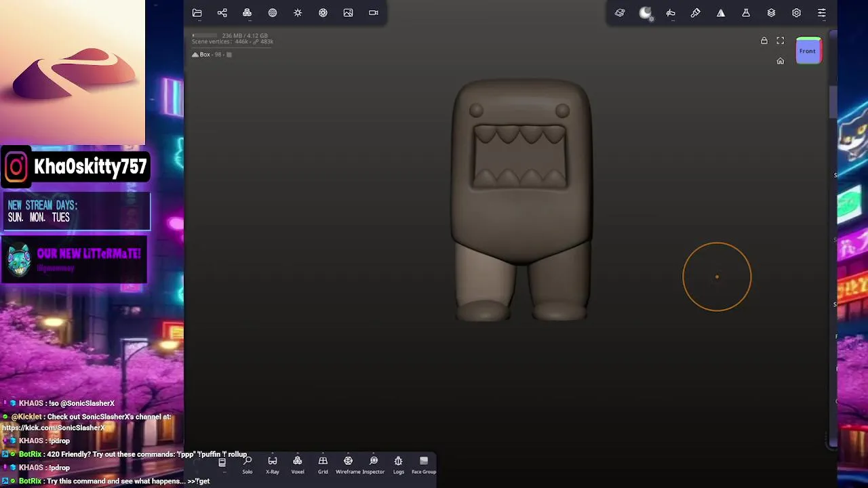868x488 pixels.
Task: Click the 'Scene vertices: 446k' stat
Action: pos(220,42)
